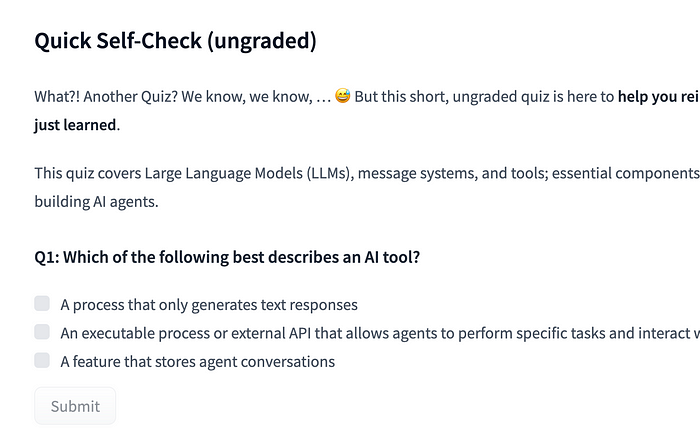The width and height of the screenshot is (700, 434).
Task: Click the bold 'help you' text
Action: click(650, 99)
